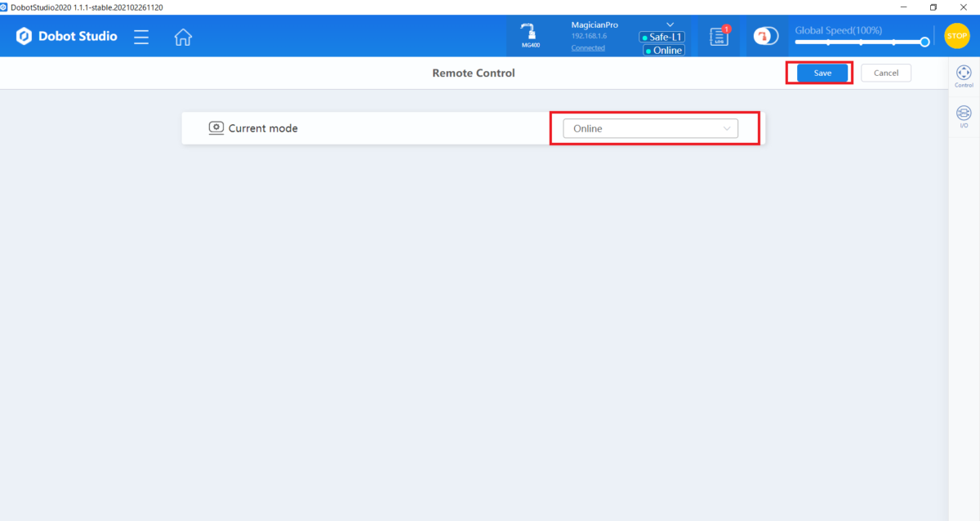
Task: Click the Safe-L1 status indicator
Action: [x=662, y=37]
